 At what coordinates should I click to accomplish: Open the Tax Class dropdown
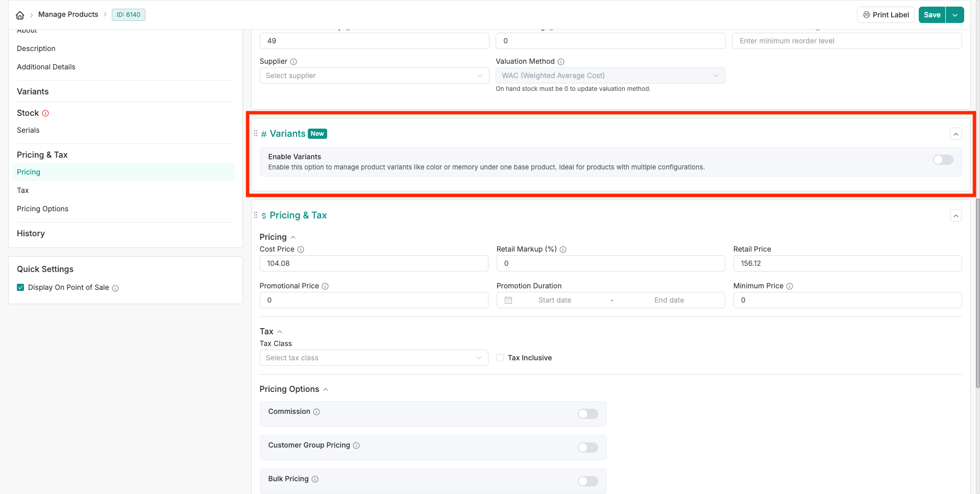374,358
